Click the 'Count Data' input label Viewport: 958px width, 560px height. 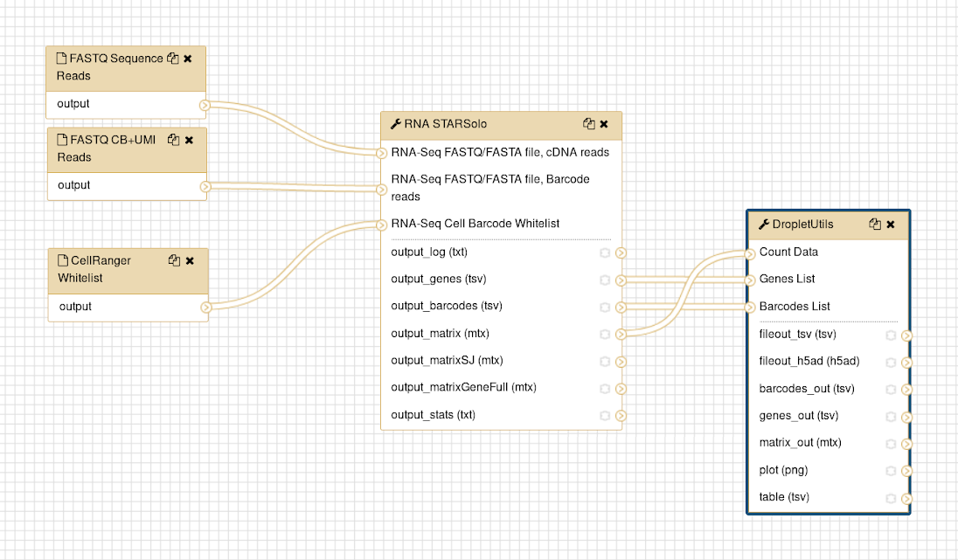tap(788, 252)
